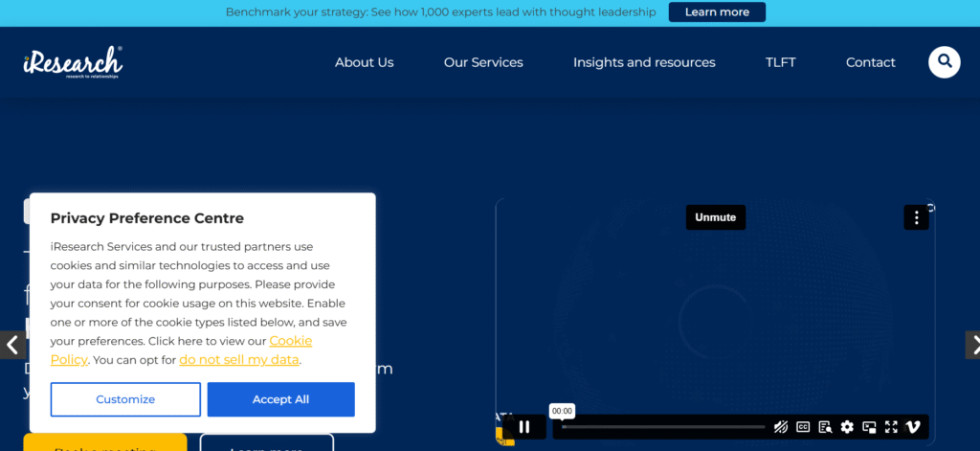Click the Vimeo logo in player
Screen dimensions: 980x451
click(x=912, y=427)
